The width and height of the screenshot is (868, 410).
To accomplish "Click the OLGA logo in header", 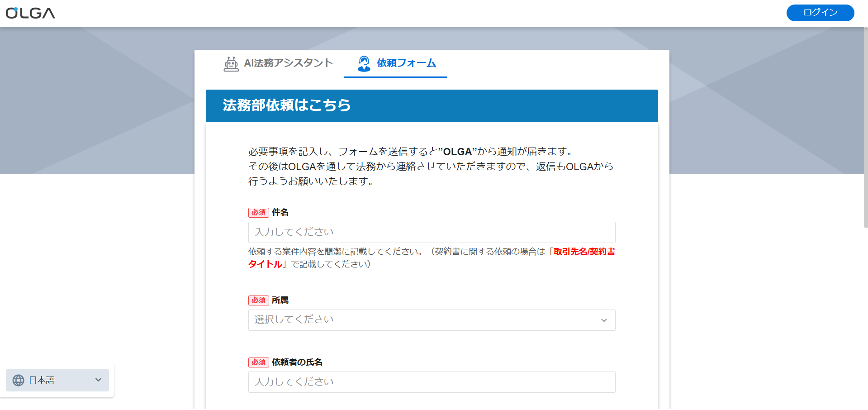I will tap(30, 13).
